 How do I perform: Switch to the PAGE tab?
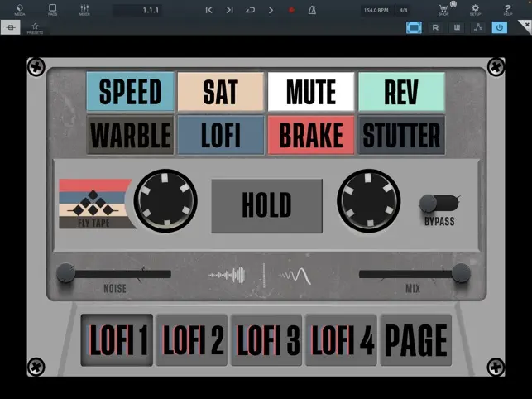point(416,340)
